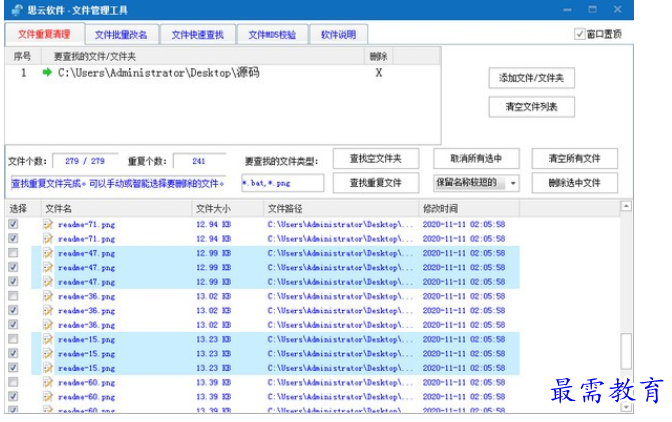This screenshot has width=672, height=422.
Task: Click the file icon of the topmost readme-71.png row
Action: coord(48,224)
